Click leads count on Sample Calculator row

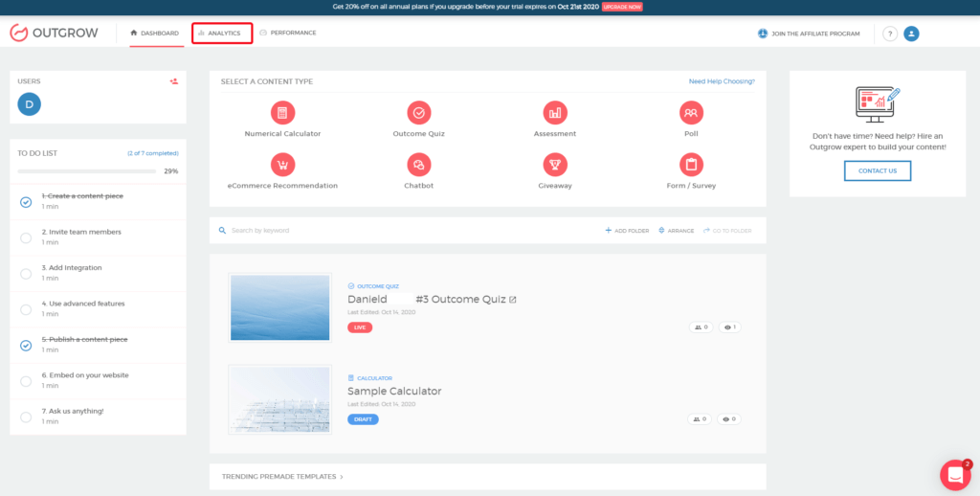click(x=700, y=419)
